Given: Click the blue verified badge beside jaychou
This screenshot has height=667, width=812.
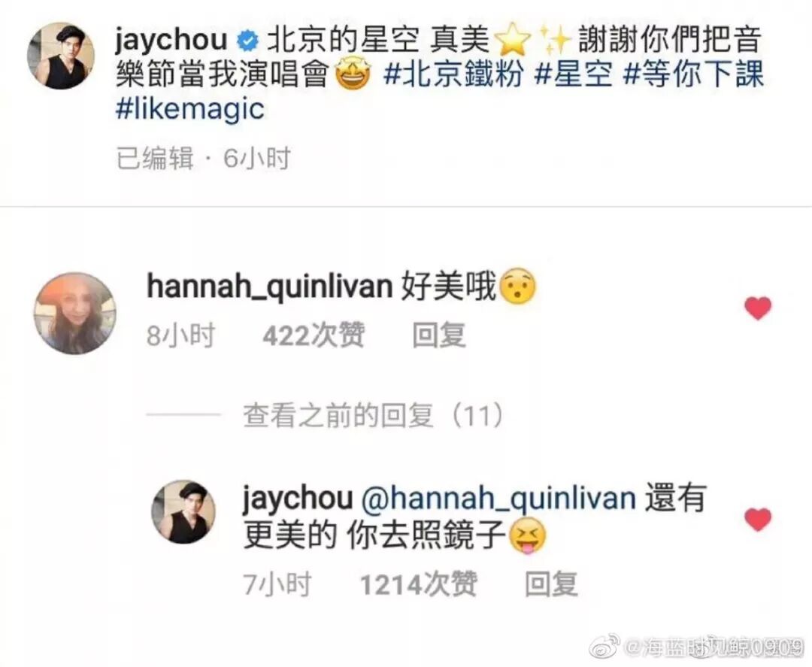Looking at the screenshot, I should point(247,42).
